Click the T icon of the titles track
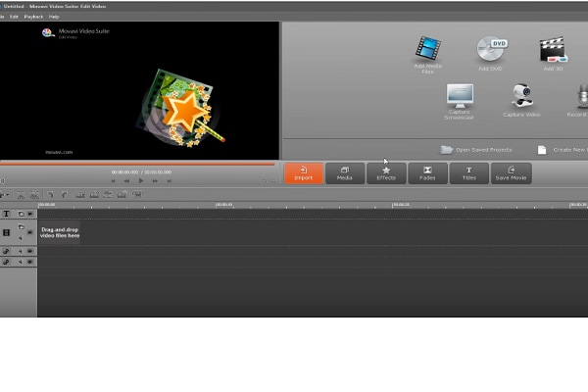The height and width of the screenshot is (392, 588). click(7, 214)
